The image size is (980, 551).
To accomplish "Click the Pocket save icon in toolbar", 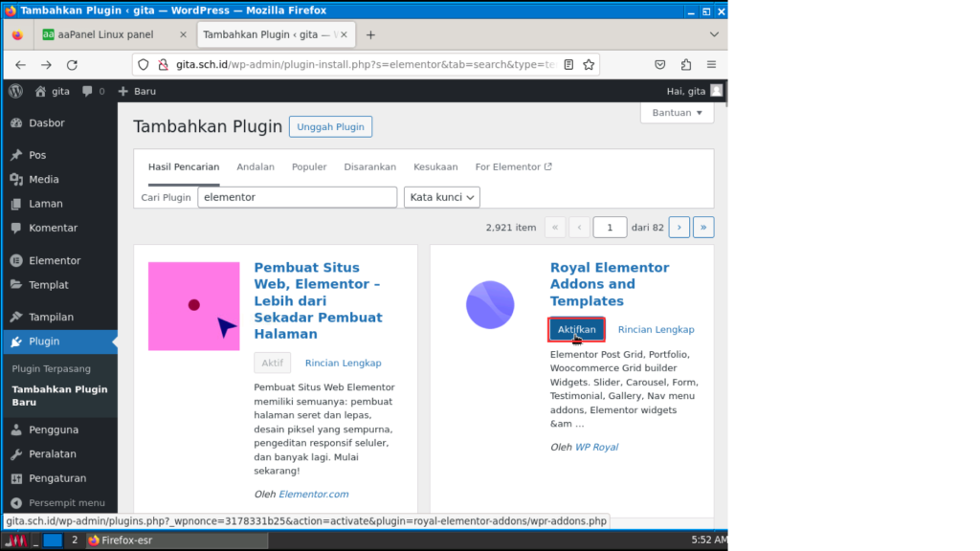I will click(x=659, y=65).
